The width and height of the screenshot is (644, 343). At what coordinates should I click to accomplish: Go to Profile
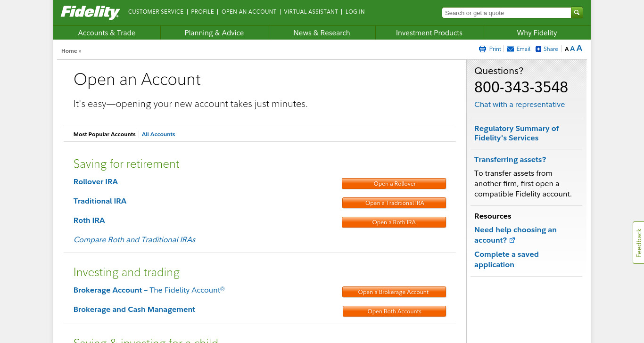pyautogui.click(x=202, y=12)
